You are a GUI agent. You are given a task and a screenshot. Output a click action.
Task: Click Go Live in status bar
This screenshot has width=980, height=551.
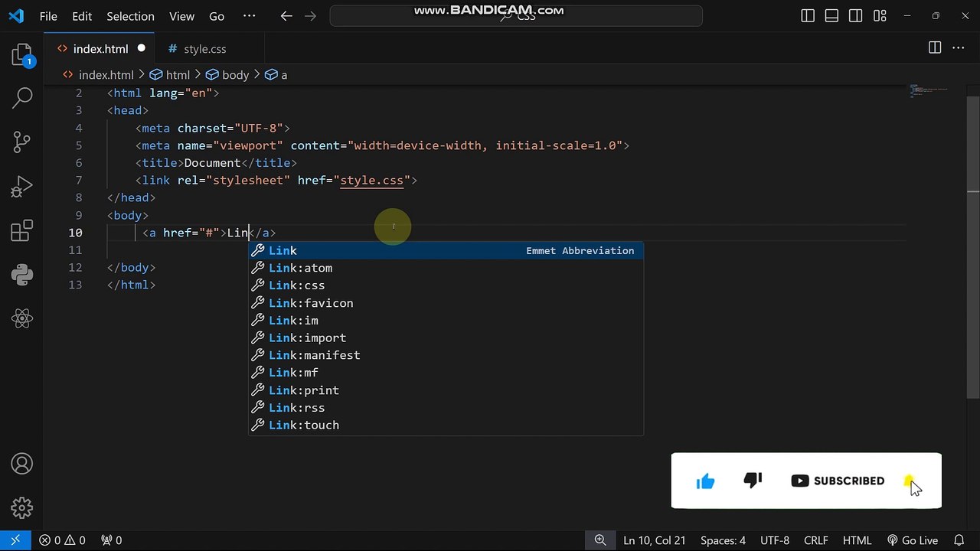pyautogui.click(x=913, y=540)
